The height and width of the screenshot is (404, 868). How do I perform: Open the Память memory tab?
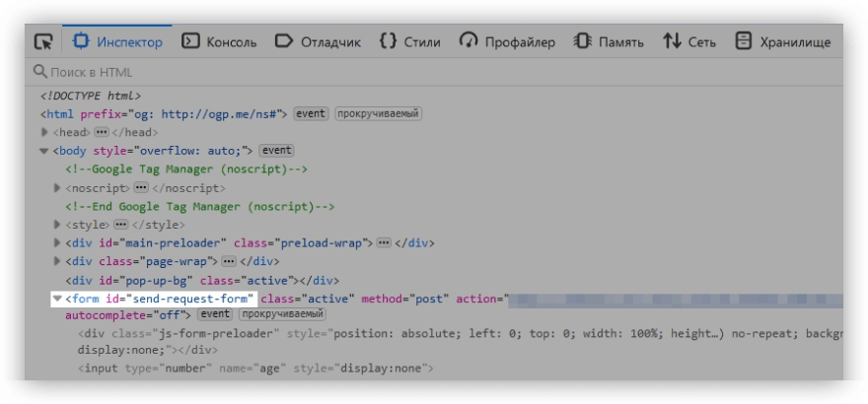pos(609,41)
